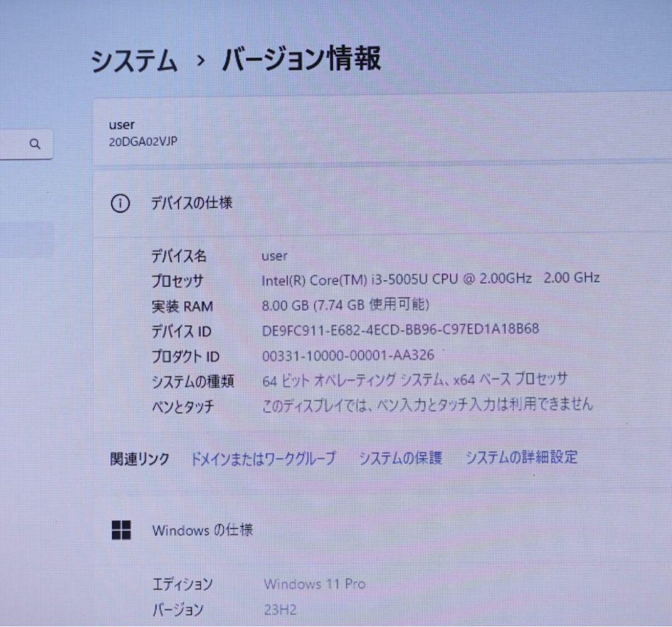Screen dimensions: 672x627
Task: Select model name 20DGA02VJP text
Action: click(x=143, y=141)
